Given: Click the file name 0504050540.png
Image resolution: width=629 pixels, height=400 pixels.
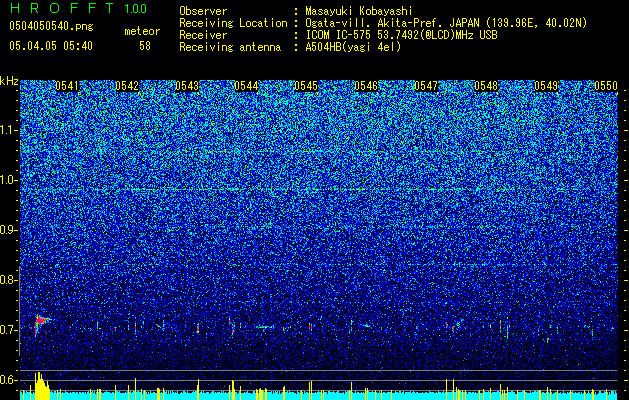Looking at the screenshot, I should click(x=51, y=26).
